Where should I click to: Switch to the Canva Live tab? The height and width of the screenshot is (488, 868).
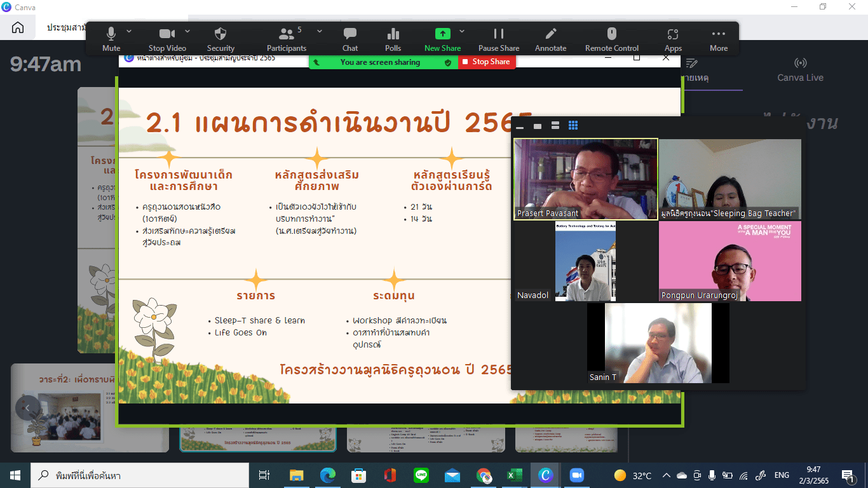800,70
